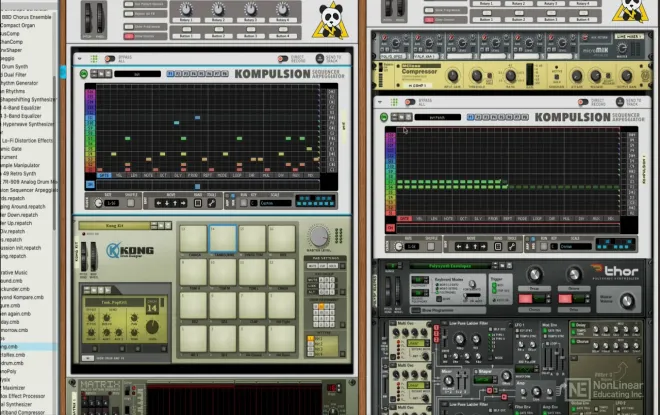Viewport: 660px width, 415px height.
Task: Open the patch name display on right Kompulsion
Action: pyautogui.click(x=438, y=117)
